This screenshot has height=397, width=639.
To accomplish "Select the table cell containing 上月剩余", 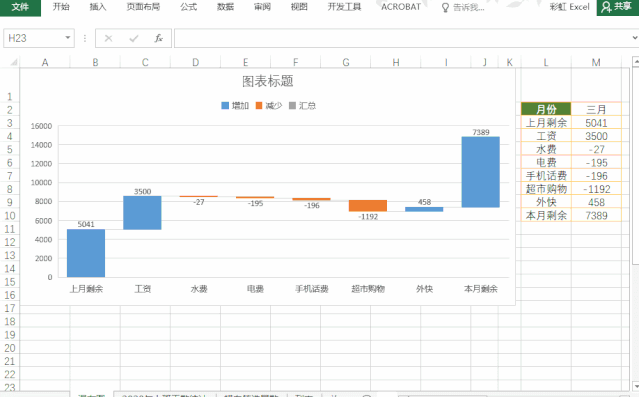I will 546,123.
